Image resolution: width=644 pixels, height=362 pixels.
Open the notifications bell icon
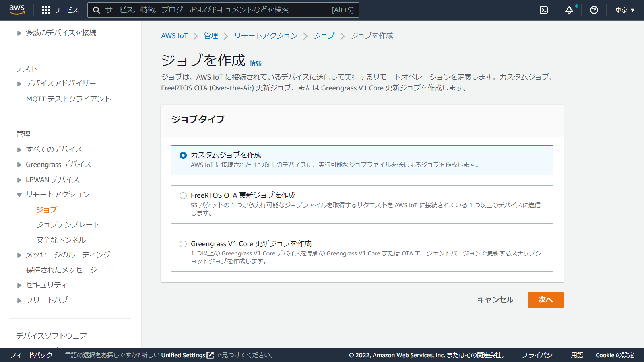pos(569,10)
